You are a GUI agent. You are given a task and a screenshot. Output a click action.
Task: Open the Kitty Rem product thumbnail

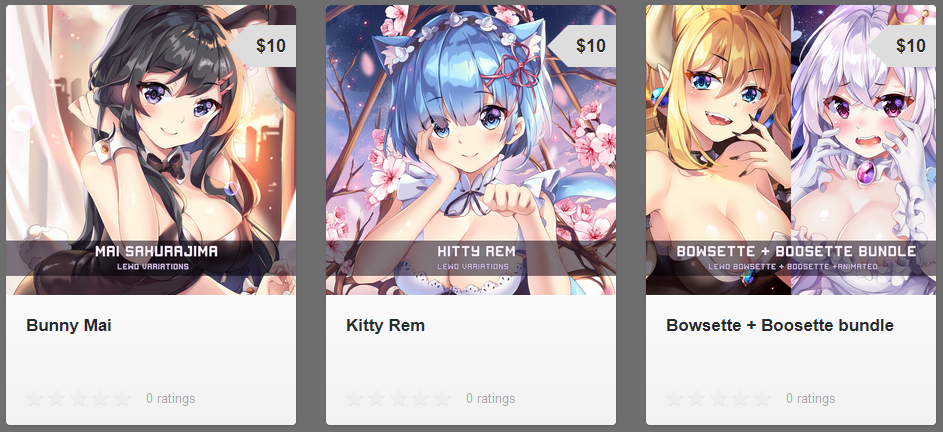click(x=471, y=150)
